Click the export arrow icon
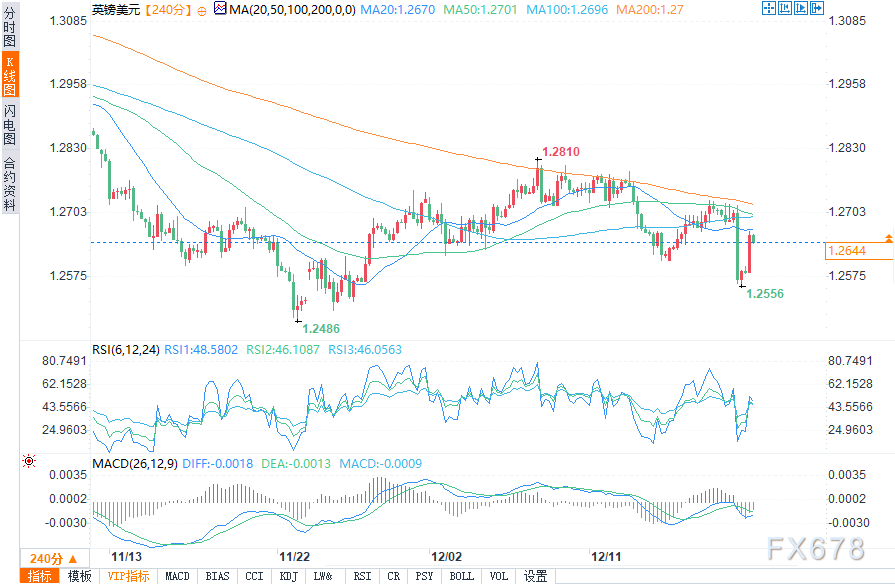 (x=817, y=8)
